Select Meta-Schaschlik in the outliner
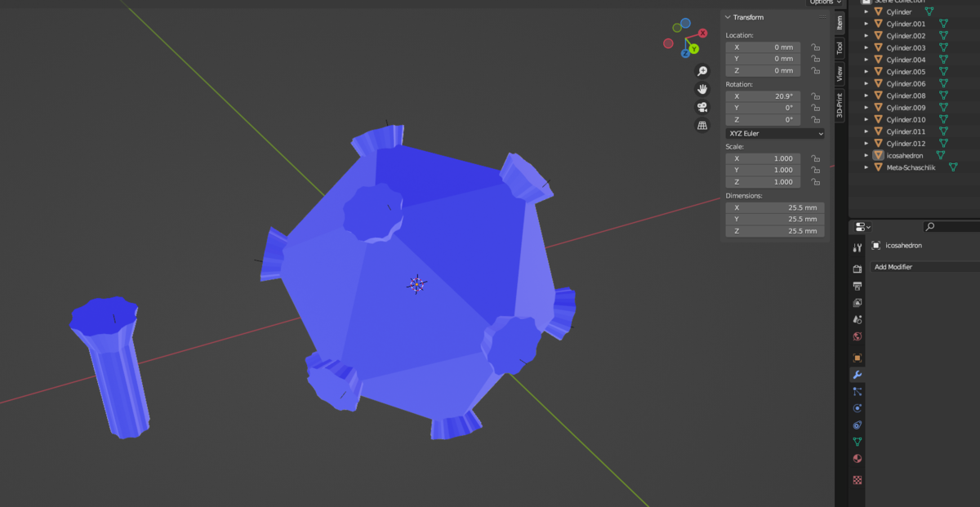This screenshot has width=980, height=507. (x=911, y=167)
